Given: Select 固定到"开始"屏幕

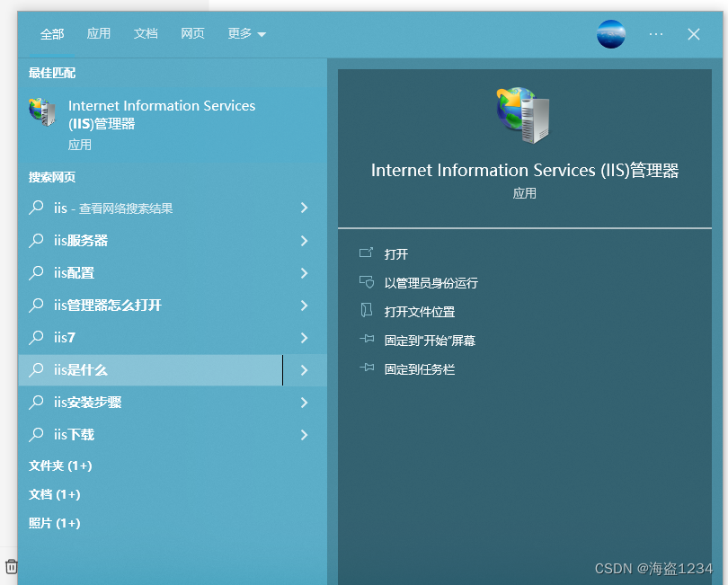Looking at the screenshot, I should pyautogui.click(x=430, y=341).
